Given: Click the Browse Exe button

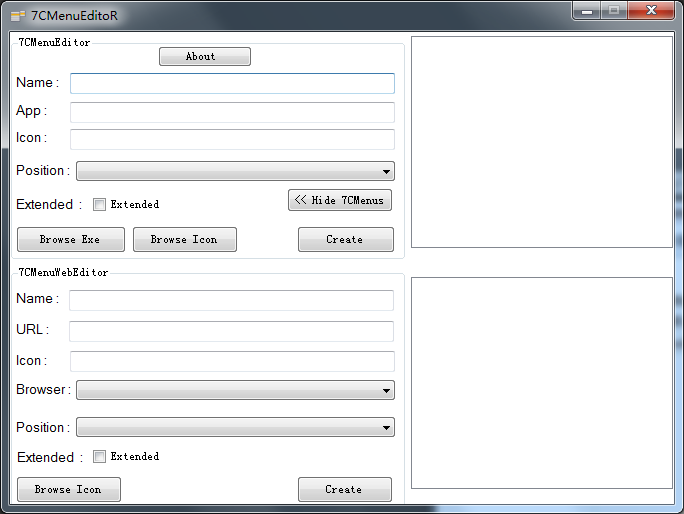Looking at the screenshot, I should (x=71, y=240).
